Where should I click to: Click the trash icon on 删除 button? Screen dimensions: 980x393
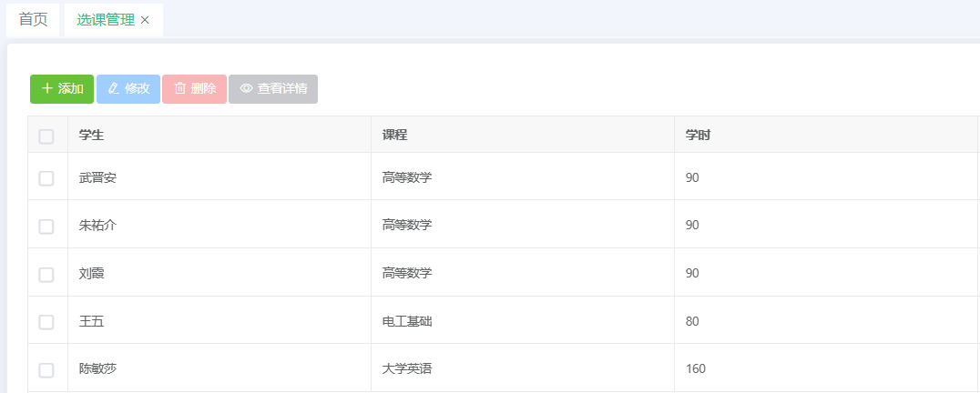(179, 89)
